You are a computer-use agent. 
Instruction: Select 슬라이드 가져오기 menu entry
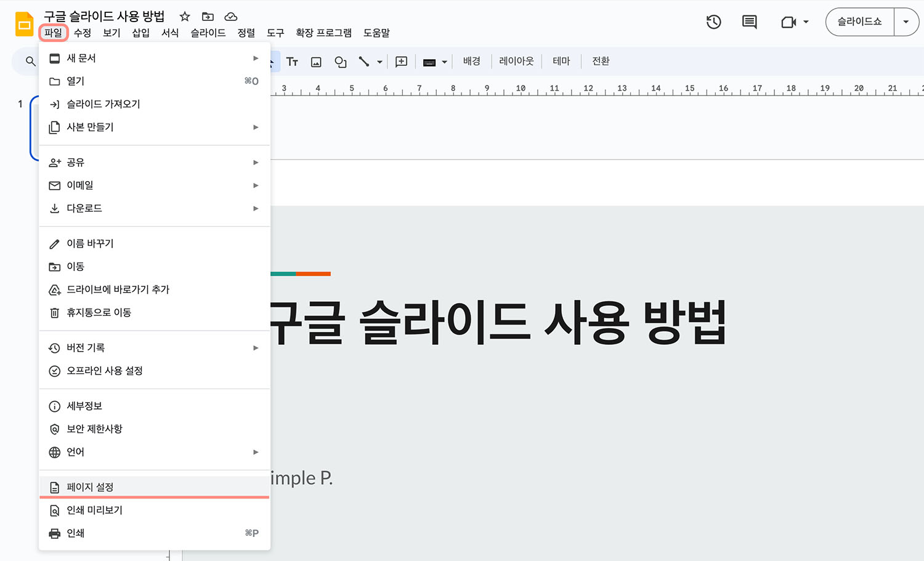155,104
